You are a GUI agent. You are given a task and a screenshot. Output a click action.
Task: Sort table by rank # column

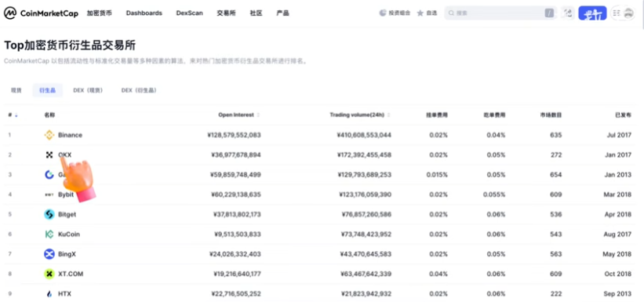(x=13, y=115)
